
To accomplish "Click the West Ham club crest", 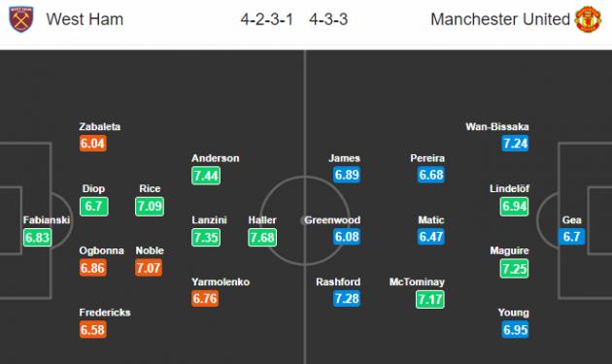I will click(x=21, y=19).
